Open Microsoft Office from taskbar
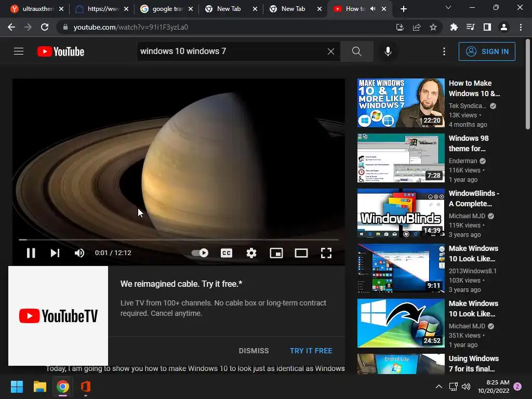Image resolution: width=532 pixels, height=399 pixels. [x=86, y=387]
